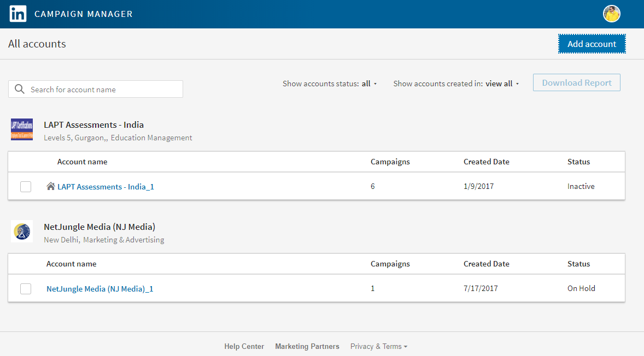The height and width of the screenshot is (356, 644).
Task: Click the Status header in LAPT table
Action: (579, 162)
